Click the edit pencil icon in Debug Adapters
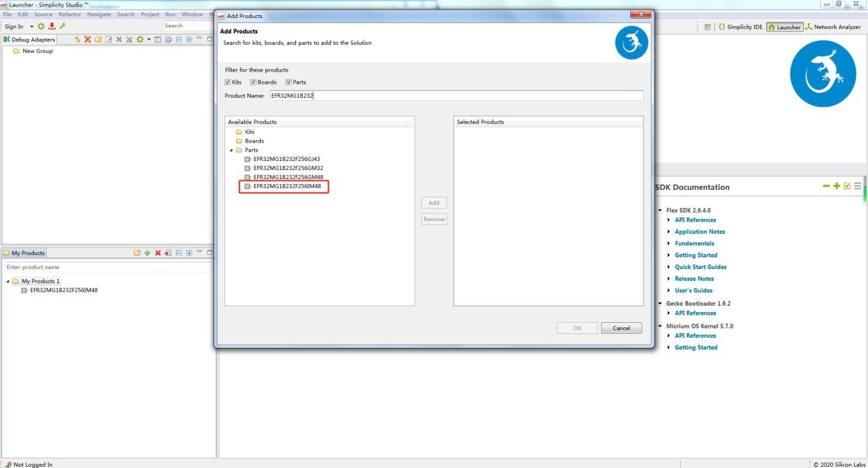 [x=109, y=40]
